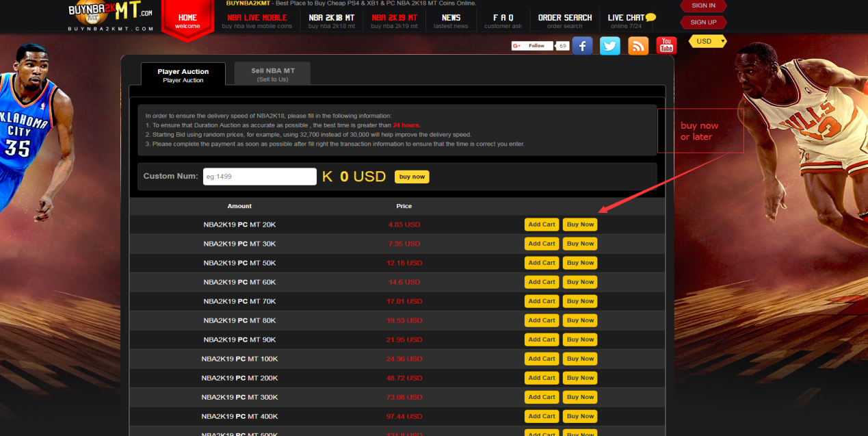Click the 97.44 USD price
The height and width of the screenshot is (436, 868).
[x=404, y=416]
